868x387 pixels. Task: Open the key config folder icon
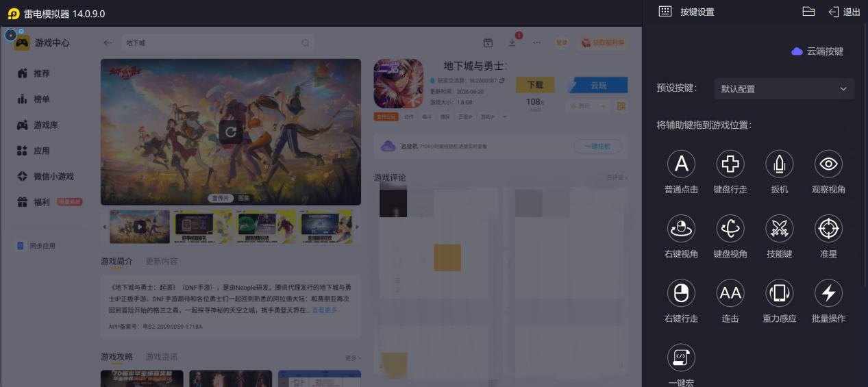(808, 12)
